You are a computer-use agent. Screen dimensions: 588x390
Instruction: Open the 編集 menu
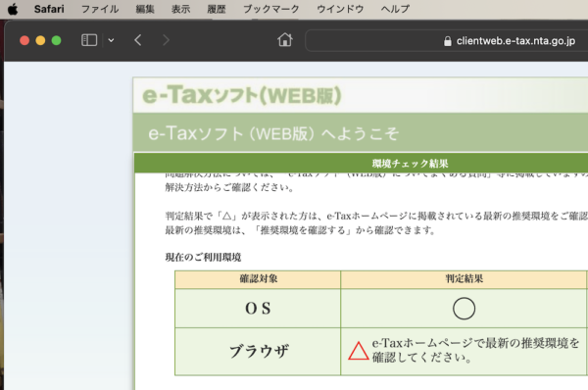pos(145,9)
